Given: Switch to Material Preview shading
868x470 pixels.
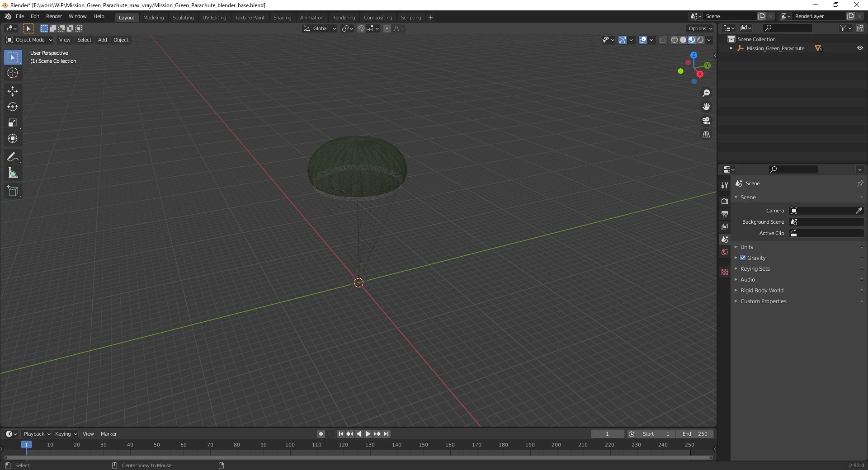Looking at the screenshot, I should tap(691, 40).
